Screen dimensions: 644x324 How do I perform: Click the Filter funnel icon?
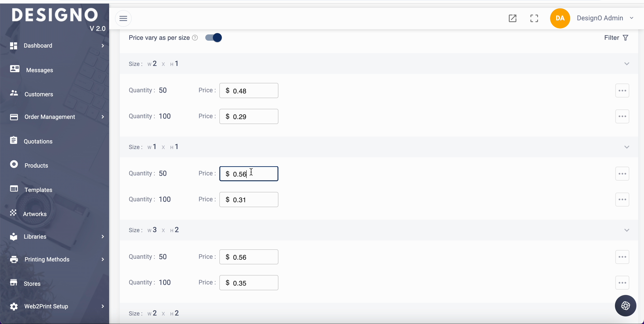625,38
